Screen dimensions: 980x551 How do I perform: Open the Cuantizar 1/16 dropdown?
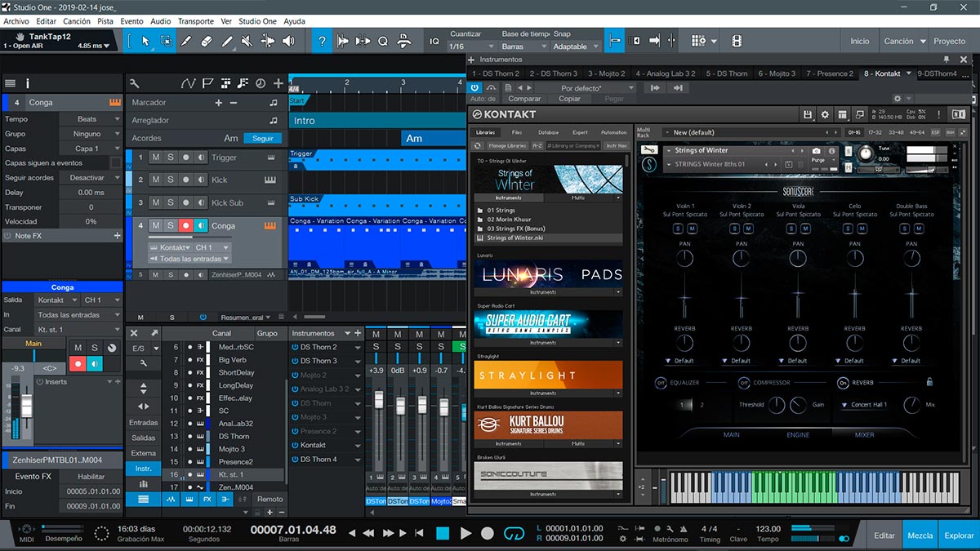tap(472, 47)
